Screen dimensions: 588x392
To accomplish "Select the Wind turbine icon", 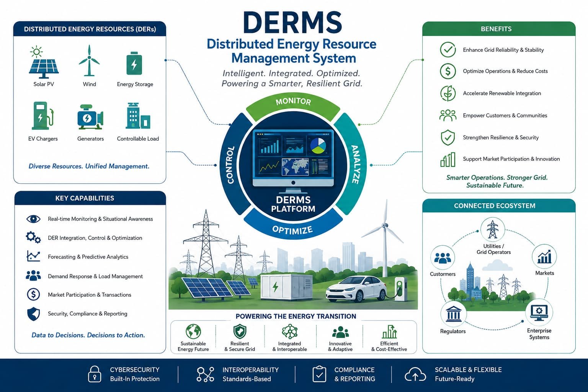I will coord(89,60).
